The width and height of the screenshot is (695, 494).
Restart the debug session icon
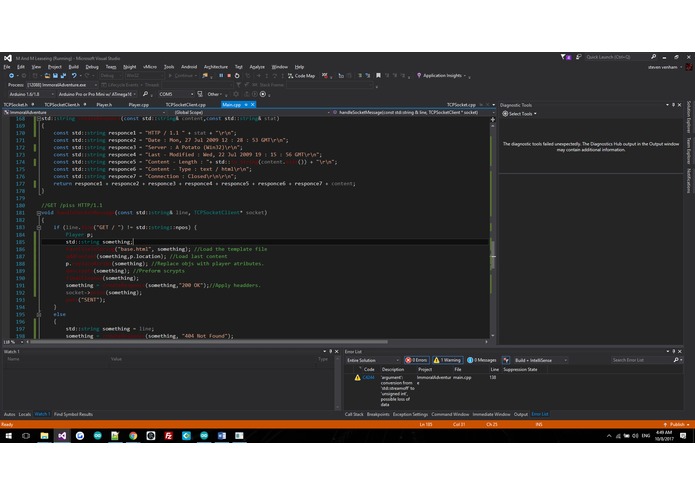(237, 76)
